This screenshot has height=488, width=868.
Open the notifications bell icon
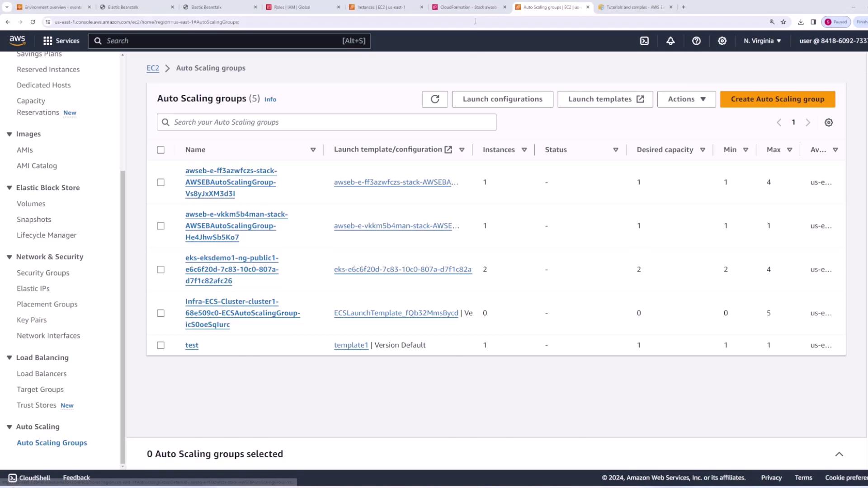(x=670, y=41)
